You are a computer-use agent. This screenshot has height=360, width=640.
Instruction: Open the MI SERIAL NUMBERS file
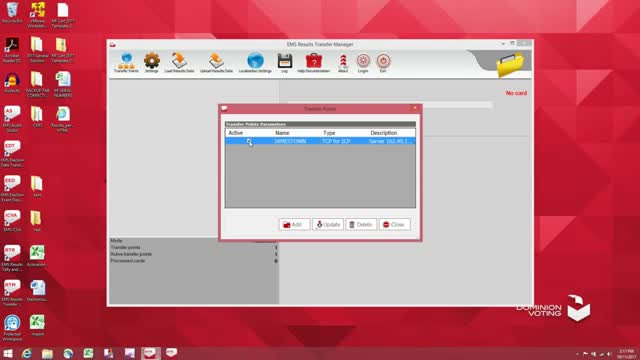pyautogui.click(x=63, y=84)
